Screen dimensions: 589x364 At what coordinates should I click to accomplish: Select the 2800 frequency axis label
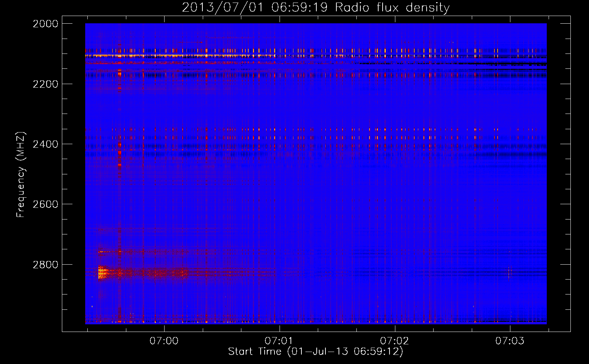pos(46,264)
